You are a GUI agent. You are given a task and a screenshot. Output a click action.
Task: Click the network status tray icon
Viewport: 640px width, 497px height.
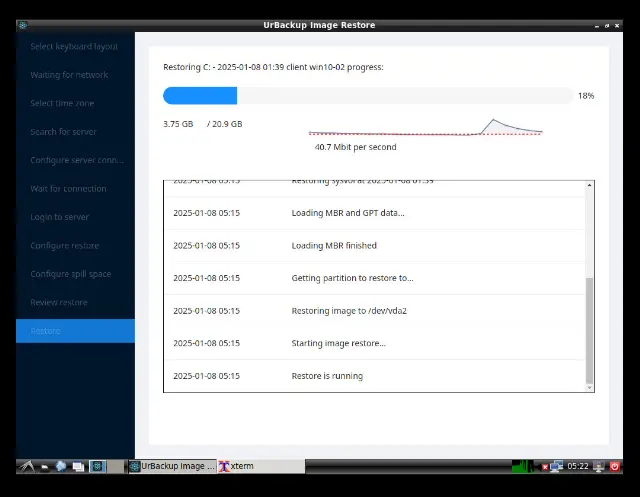click(556, 466)
